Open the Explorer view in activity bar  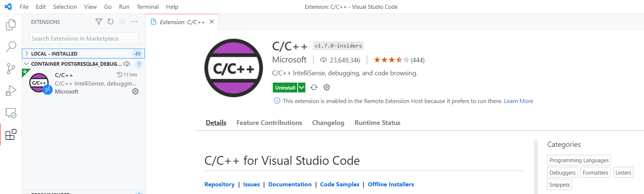11,25
